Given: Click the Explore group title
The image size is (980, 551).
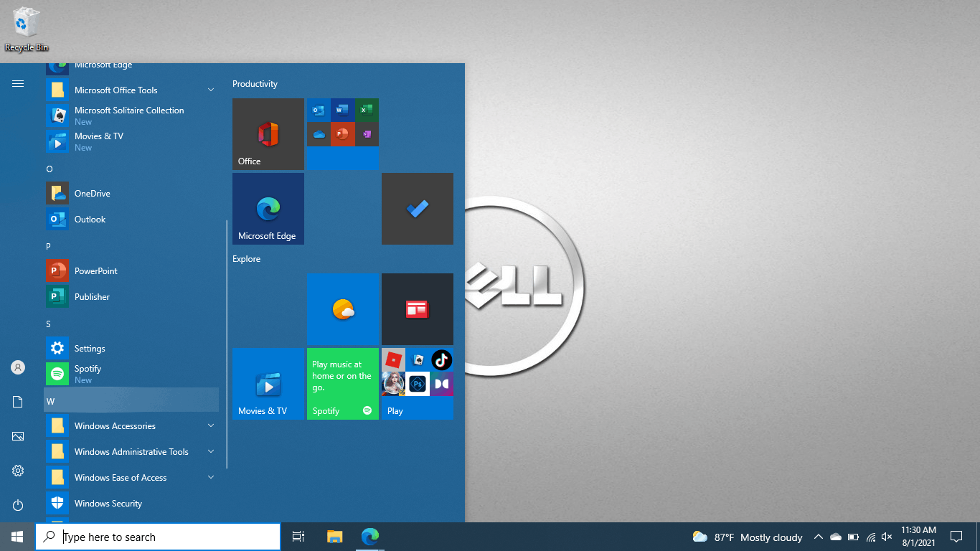Looking at the screenshot, I should (x=246, y=259).
